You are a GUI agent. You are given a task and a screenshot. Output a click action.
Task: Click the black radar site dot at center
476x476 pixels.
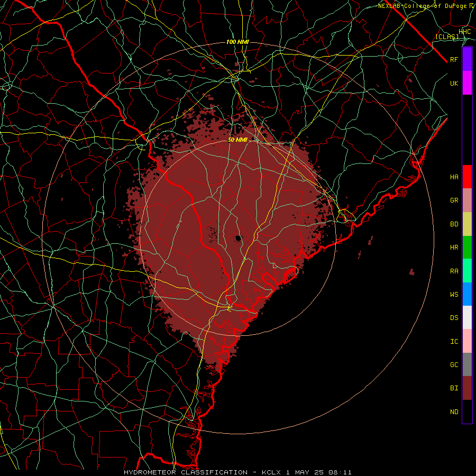tap(239, 239)
